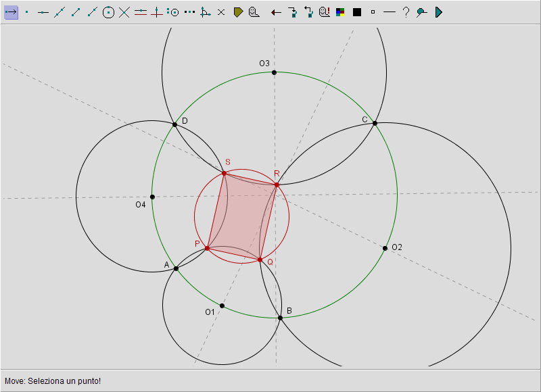Viewport: 541px width, 392px height.
Task: Select the fixed-radius circle tool
Action: (173, 12)
